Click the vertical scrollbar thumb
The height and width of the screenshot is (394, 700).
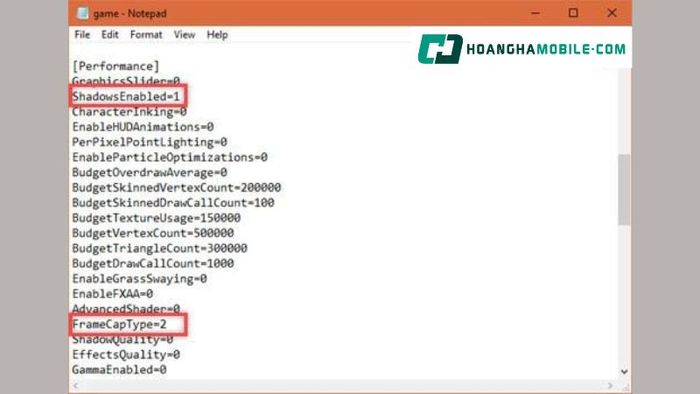[x=624, y=190]
